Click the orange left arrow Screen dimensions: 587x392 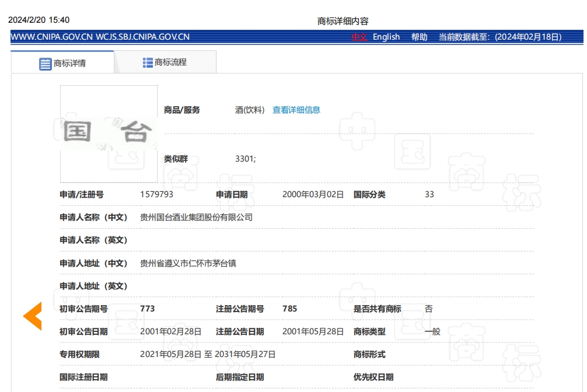coord(32,316)
